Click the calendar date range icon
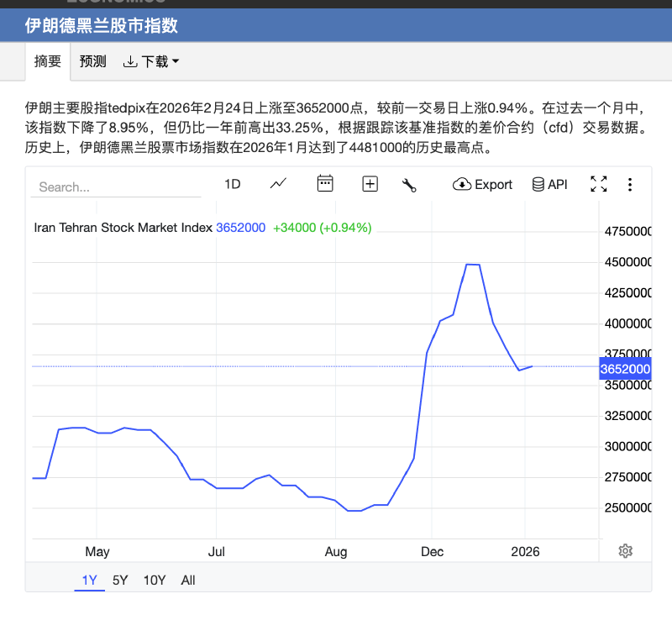Image resolution: width=672 pixels, height=620 pixels. point(325,184)
